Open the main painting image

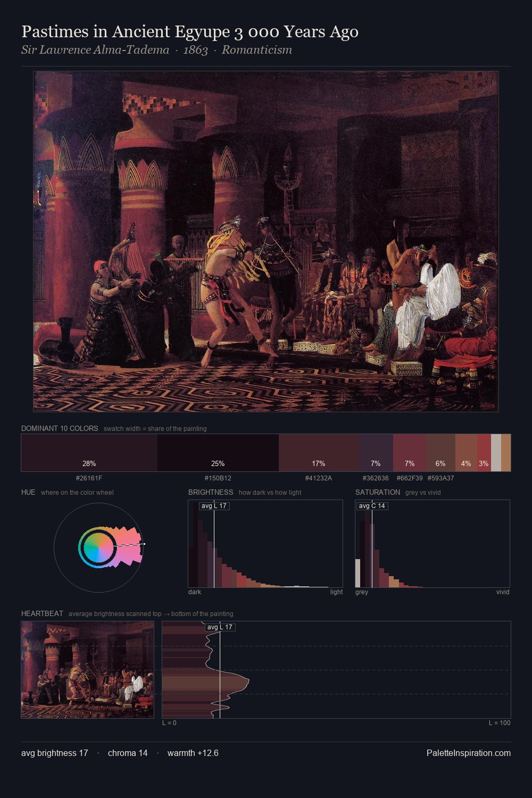coord(266,242)
